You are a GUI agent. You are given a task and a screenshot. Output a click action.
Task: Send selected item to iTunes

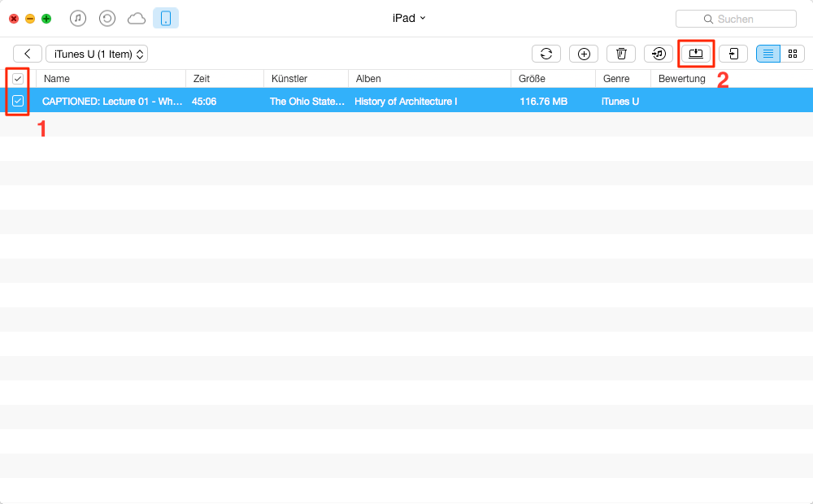tap(659, 54)
